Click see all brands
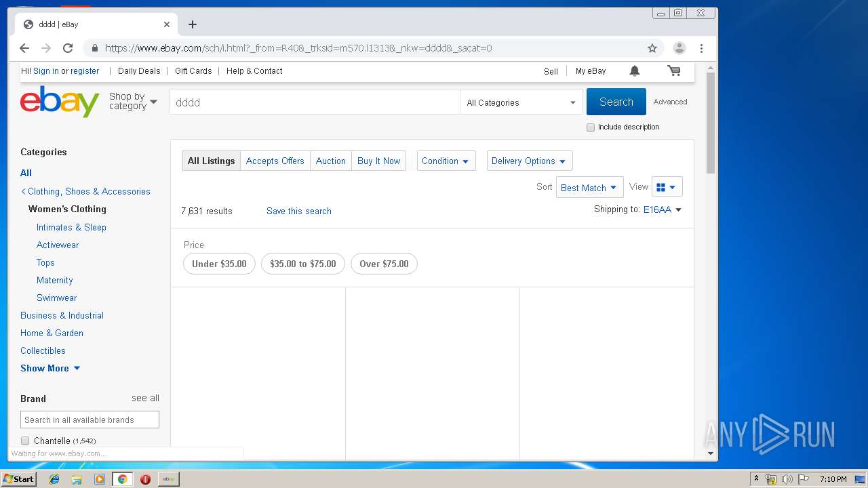This screenshot has height=488, width=868. 145,398
